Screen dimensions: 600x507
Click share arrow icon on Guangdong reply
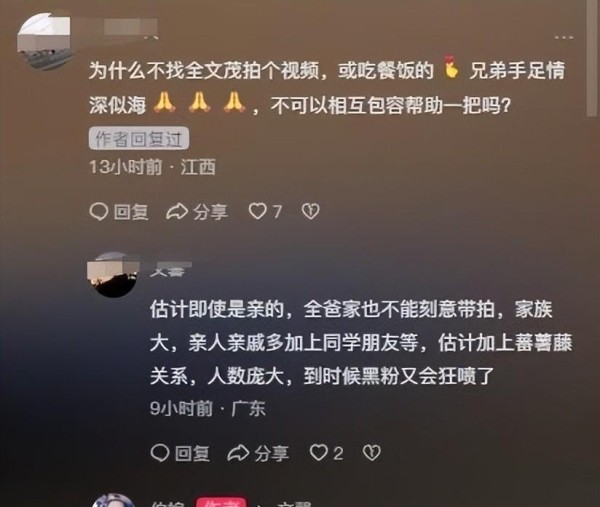click(238, 453)
